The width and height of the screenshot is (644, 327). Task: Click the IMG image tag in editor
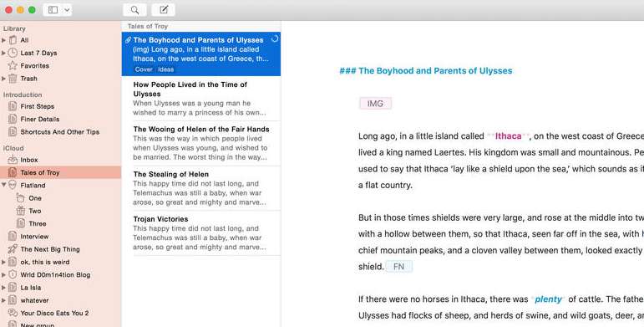375,103
